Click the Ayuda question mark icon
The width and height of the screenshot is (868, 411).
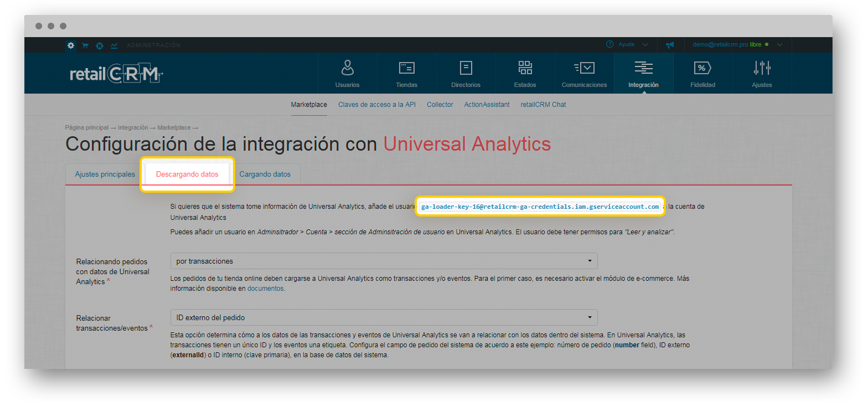(610, 44)
